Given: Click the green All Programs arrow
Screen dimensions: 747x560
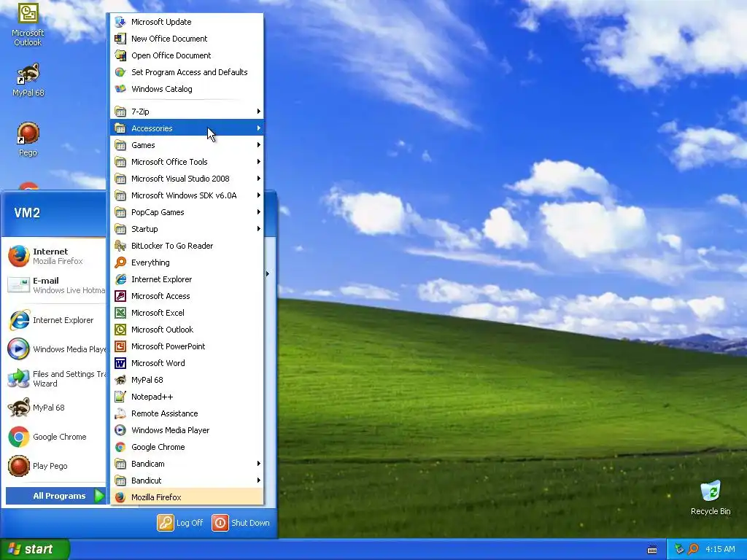Looking at the screenshot, I should (x=99, y=496).
